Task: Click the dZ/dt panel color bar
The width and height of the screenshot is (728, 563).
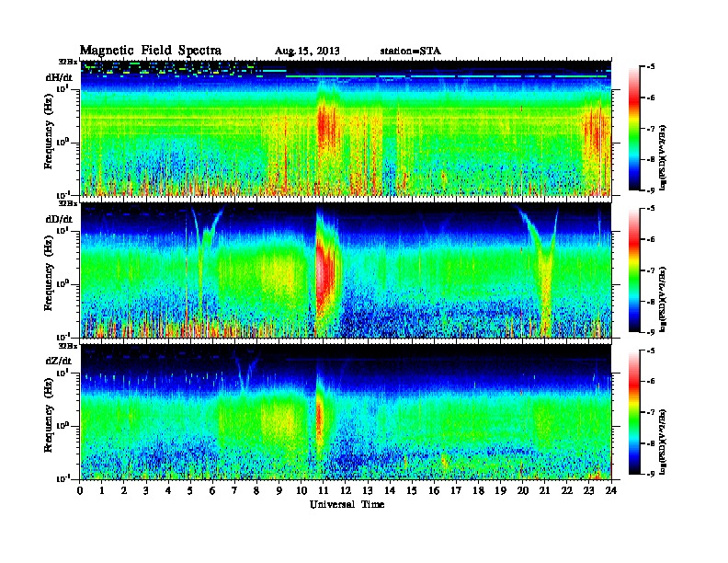Action: (x=634, y=412)
